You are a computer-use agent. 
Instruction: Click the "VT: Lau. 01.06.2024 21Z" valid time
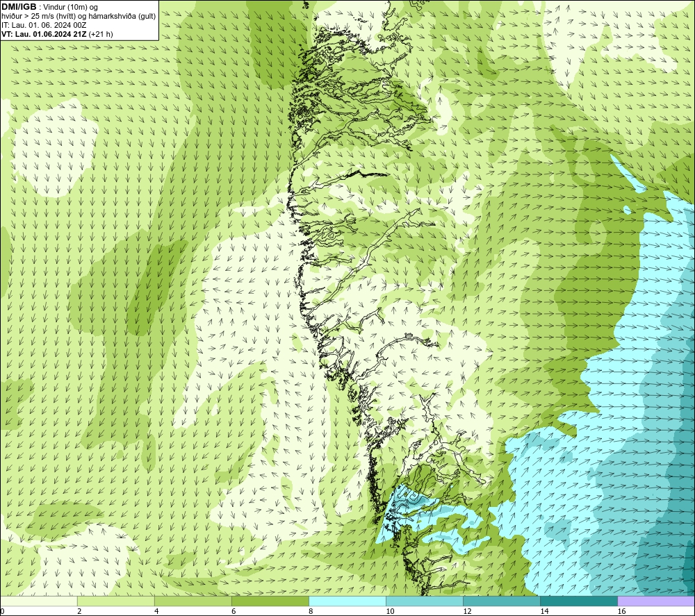(44, 34)
